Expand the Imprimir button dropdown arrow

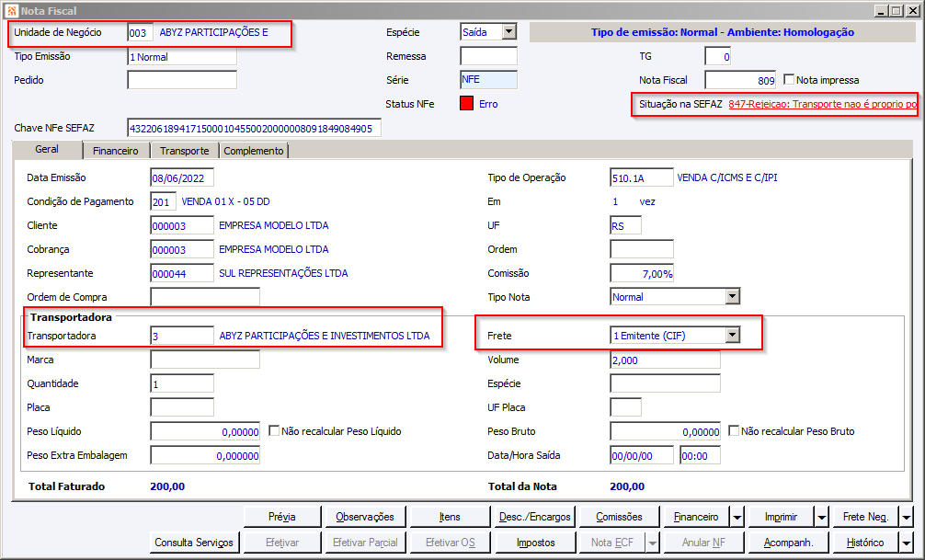coord(821,517)
